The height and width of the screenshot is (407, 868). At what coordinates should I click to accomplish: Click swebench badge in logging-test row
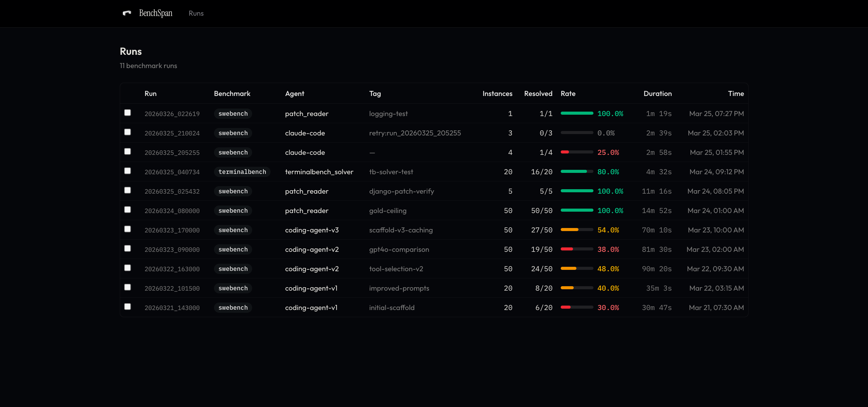233,114
